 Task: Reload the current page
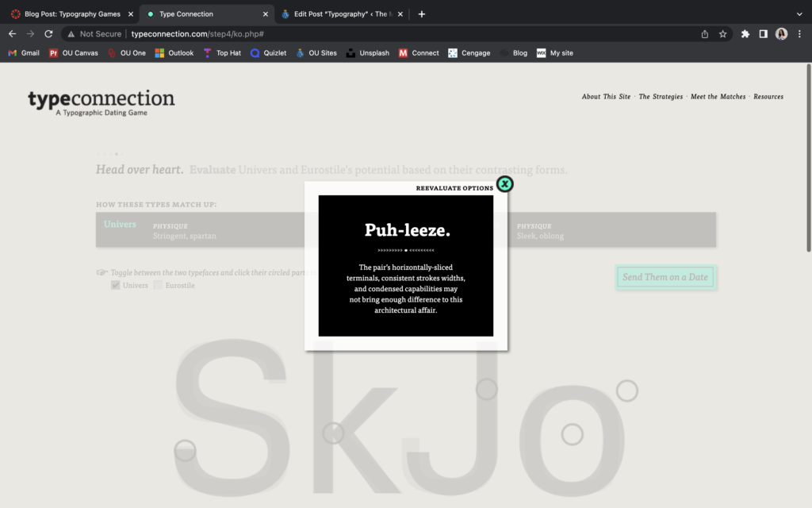coord(48,33)
